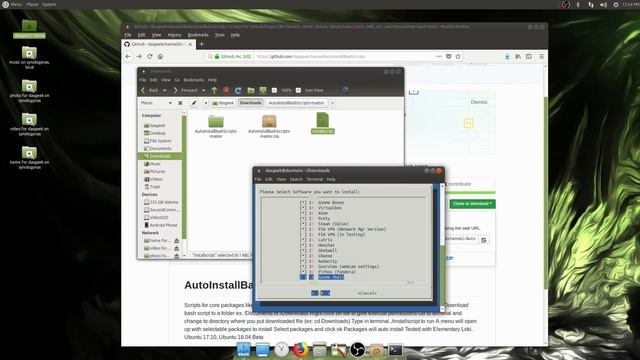Toggle the Atom checkbox

pyautogui.click(x=303, y=213)
